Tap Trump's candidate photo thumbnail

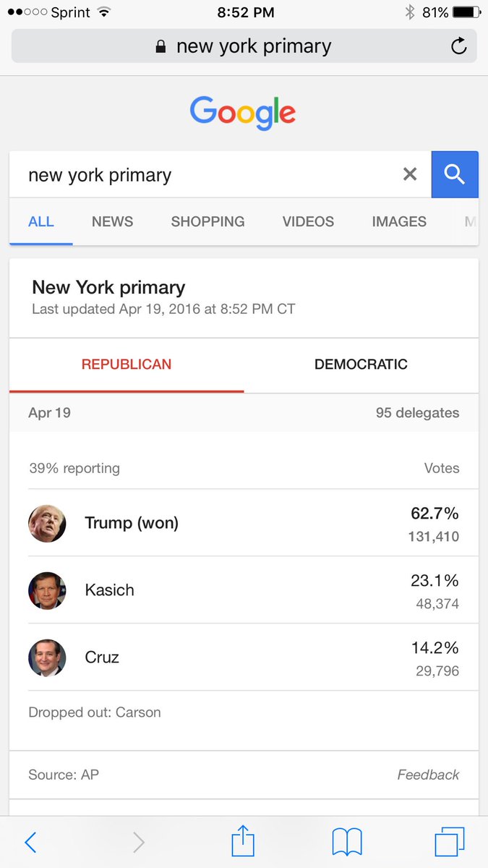coord(47,523)
